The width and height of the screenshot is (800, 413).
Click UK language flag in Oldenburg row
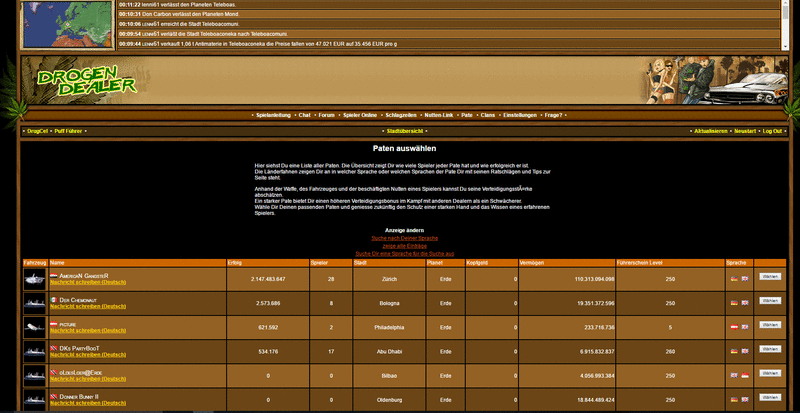tap(745, 400)
